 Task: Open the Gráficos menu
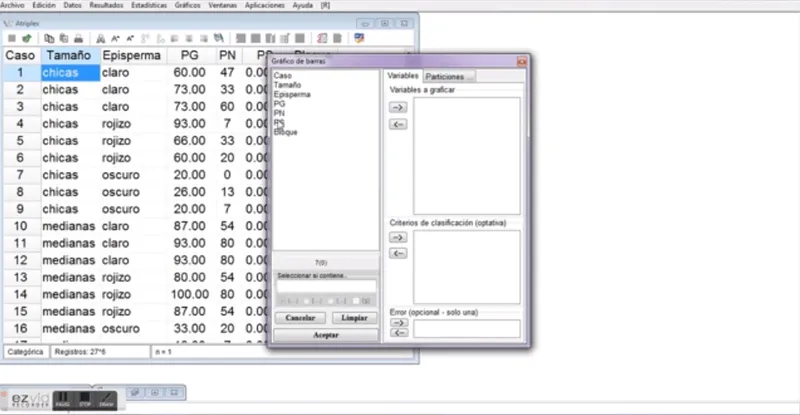coord(187,5)
